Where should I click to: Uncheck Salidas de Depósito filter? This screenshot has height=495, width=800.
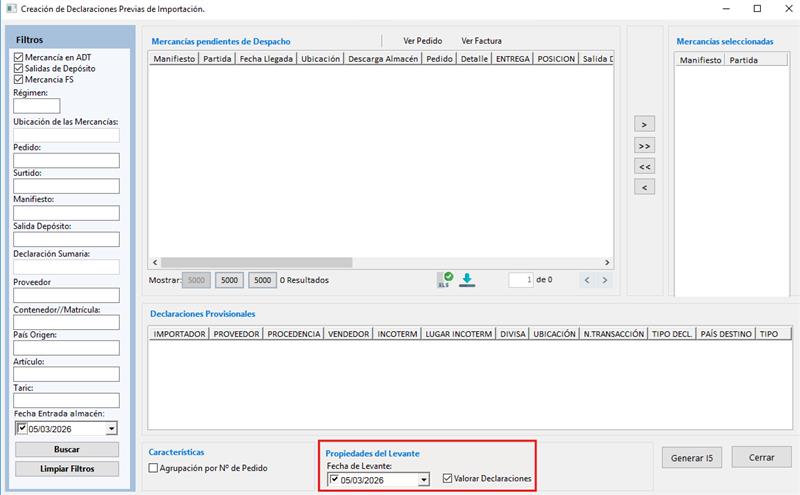19,68
